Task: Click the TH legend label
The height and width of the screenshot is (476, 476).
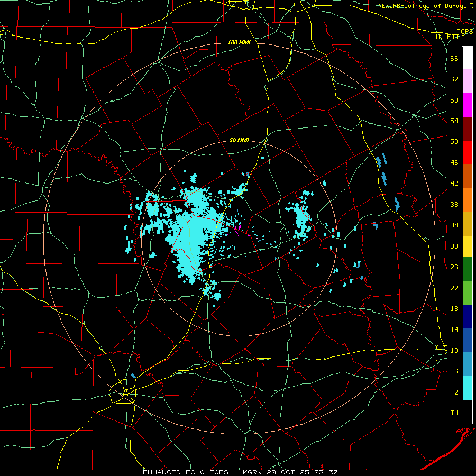Action: (x=454, y=413)
